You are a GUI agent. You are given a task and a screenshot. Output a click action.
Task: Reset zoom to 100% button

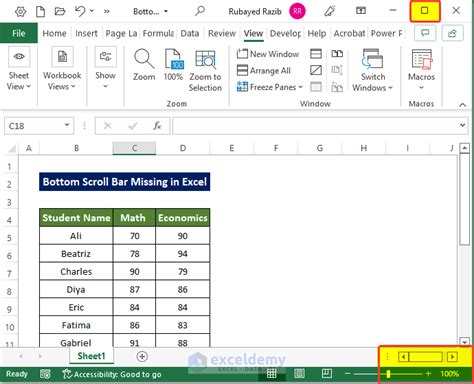pos(173,65)
